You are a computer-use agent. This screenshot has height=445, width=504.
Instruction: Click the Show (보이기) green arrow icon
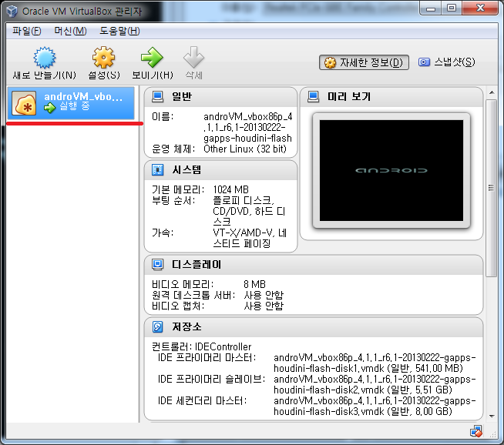(x=152, y=58)
